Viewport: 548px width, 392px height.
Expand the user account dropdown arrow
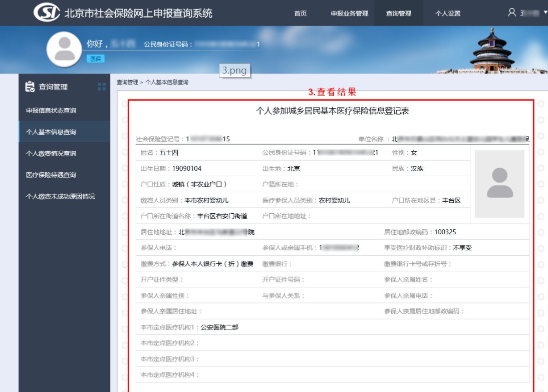click(545, 13)
